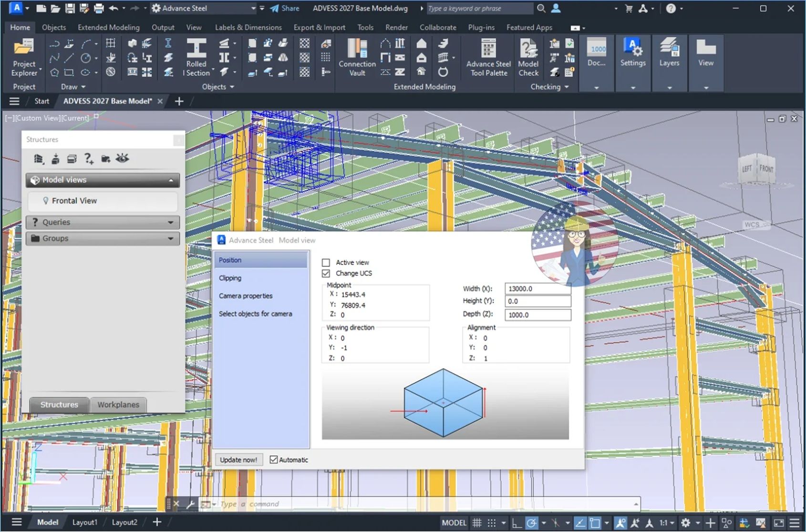Viewport: 806px width, 532px height.
Task: Toggle grid display in status bar
Action: (477, 522)
